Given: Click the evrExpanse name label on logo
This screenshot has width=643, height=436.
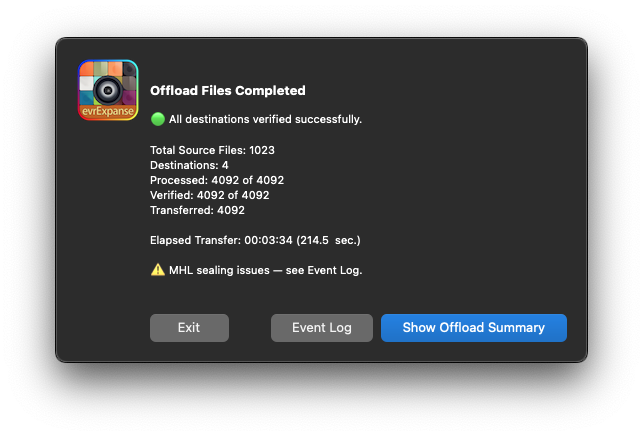Looking at the screenshot, I should tap(108, 113).
